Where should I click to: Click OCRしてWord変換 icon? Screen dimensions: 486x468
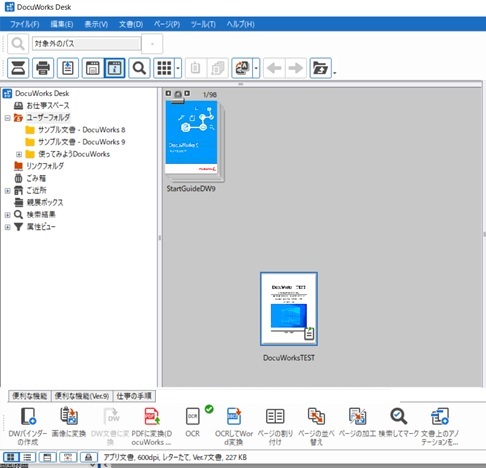(x=234, y=416)
